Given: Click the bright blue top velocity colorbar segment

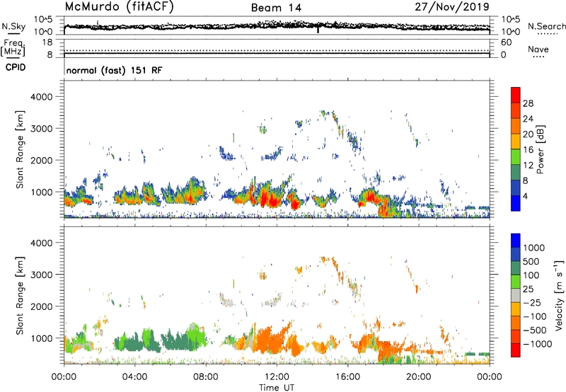Looking at the screenshot, I should (516, 241).
